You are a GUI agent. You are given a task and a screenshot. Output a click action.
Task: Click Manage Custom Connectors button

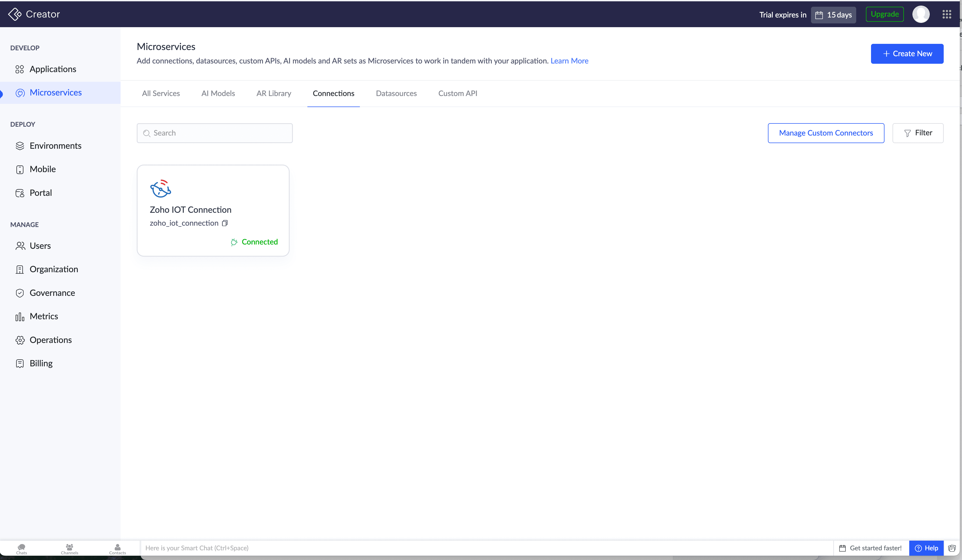[826, 133]
